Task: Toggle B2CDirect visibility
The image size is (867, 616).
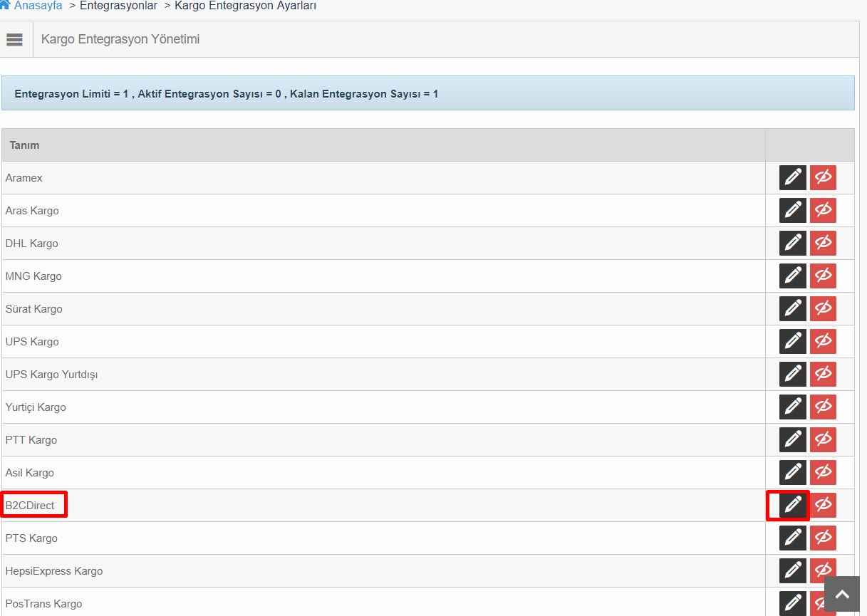Action: [823, 506]
